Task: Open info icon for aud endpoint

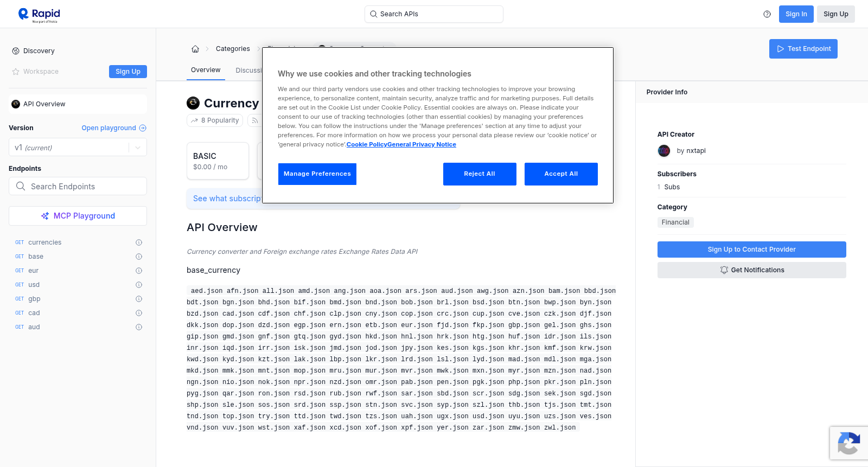Action: (139, 327)
